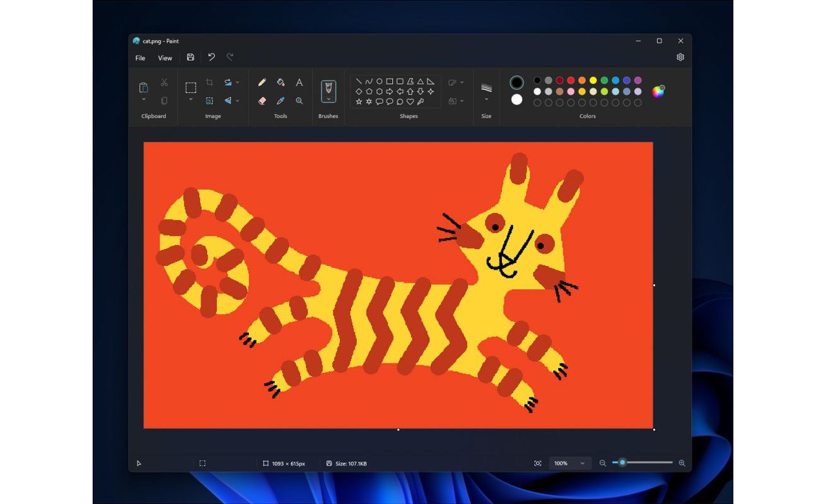
Task: Pick the green color swatch
Action: (605, 81)
